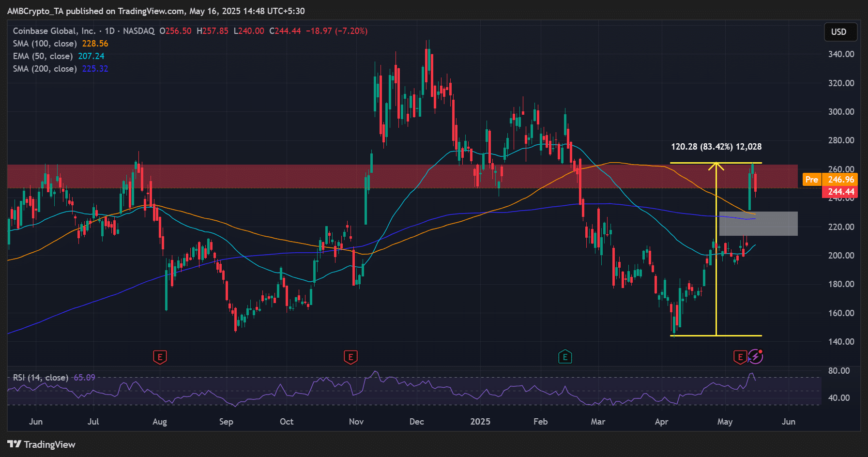The width and height of the screenshot is (868, 457).
Task: Click the Coinbase Global, Inc. symbol title
Action: point(54,31)
